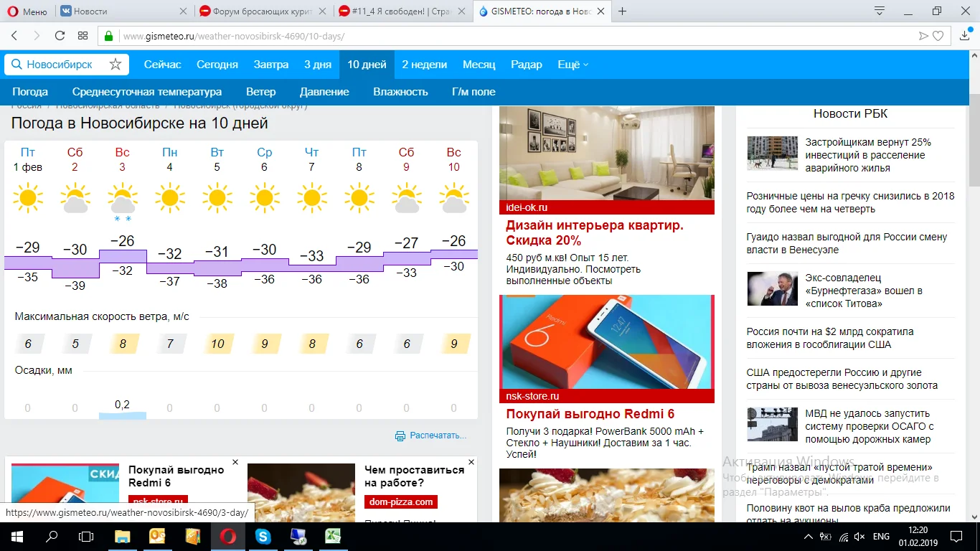The image size is (980, 551).
Task: Click the 0,2 precipitation value for Sunday 3
Action: click(123, 405)
